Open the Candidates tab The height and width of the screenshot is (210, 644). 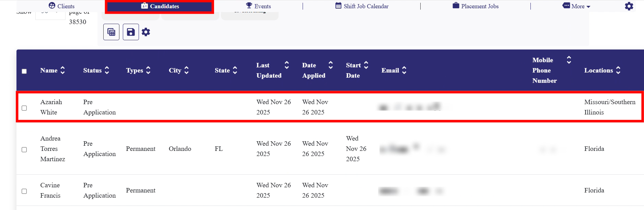click(x=160, y=6)
